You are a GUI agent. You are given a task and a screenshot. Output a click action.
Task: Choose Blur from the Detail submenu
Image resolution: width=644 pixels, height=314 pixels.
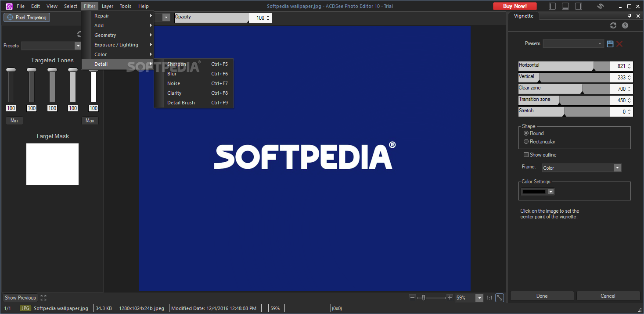pos(194,74)
